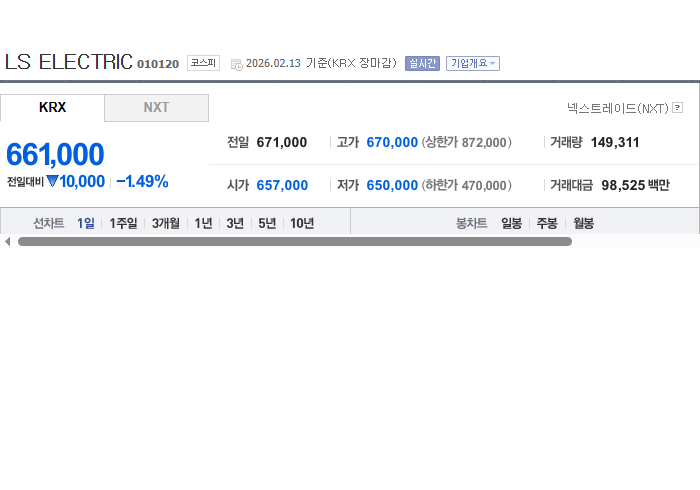The image size is (700, 490).
Task: Select the 1주일 line chart period
Action: [x=123, y=223]
